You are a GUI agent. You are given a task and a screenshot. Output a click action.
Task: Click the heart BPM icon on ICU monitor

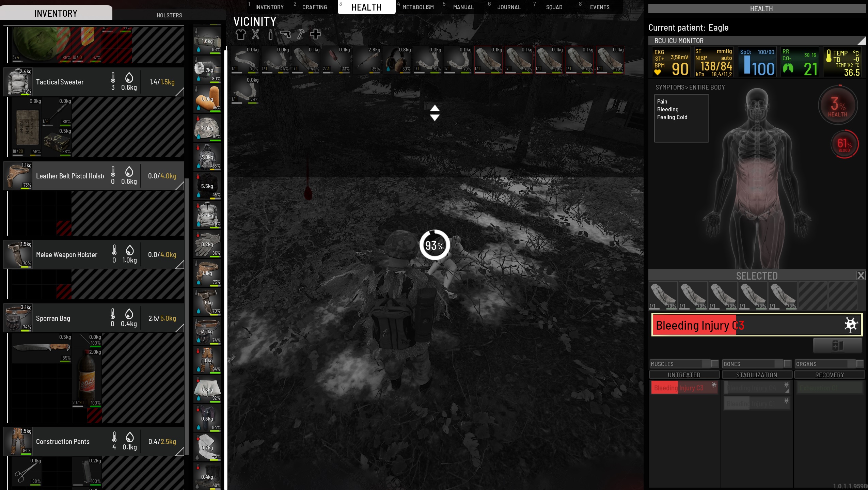658,72
